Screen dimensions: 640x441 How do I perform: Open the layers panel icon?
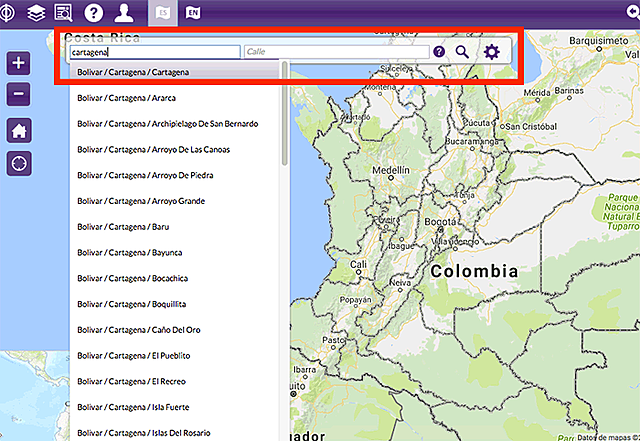pyautogui.click(x=36, y=13)
